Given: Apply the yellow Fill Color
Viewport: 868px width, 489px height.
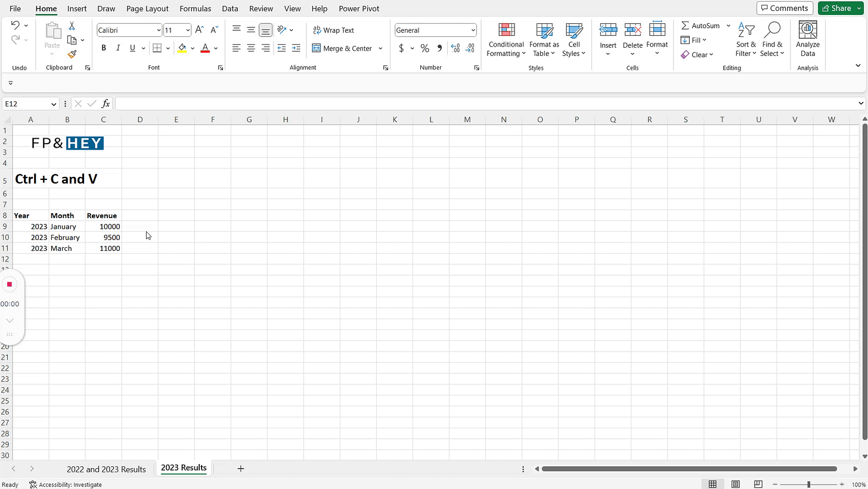Looking at the screenshot, I should (182, 48).
